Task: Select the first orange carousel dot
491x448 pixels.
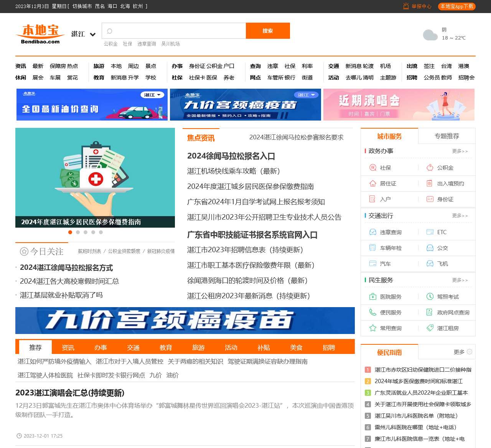Action: coord(70,232)
